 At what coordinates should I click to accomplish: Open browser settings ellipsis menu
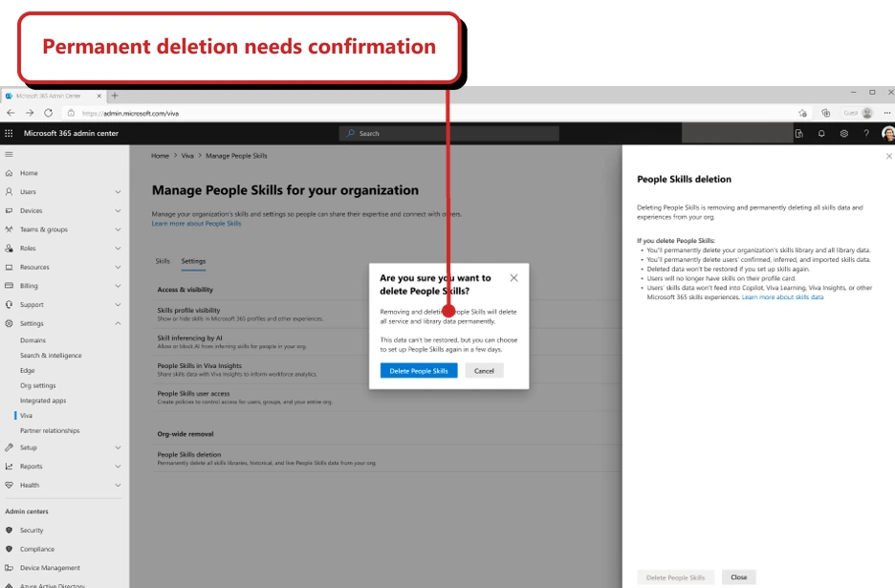click(x=887, y=113)
